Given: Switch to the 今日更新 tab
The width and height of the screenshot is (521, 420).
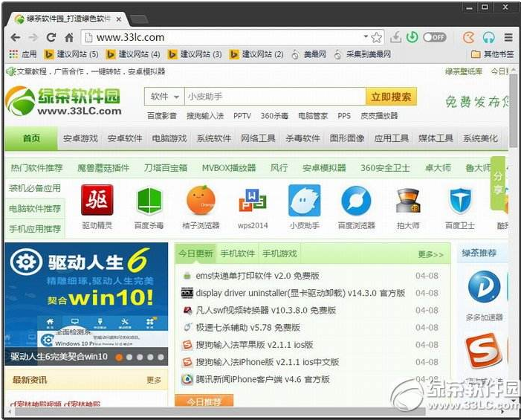Looking at the screenshot, I should point(195,254).
